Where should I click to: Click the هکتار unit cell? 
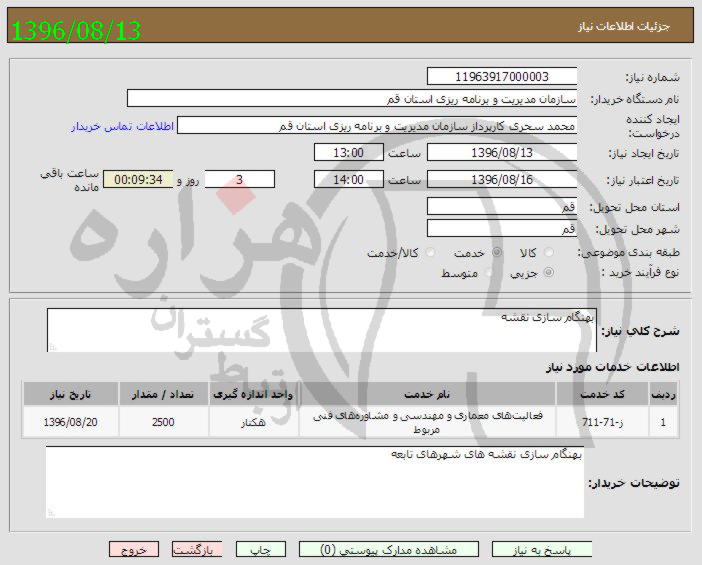tap(253, 422)
